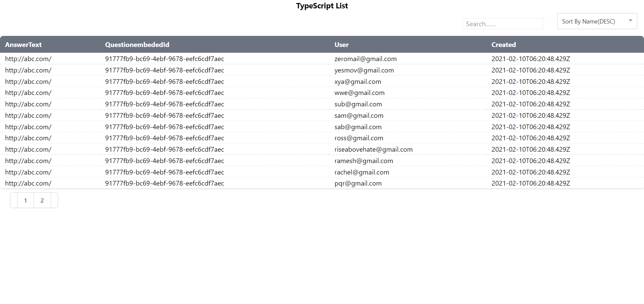Select page 1 in pagination
Screen dimensions: 644x304
point(25,200)
